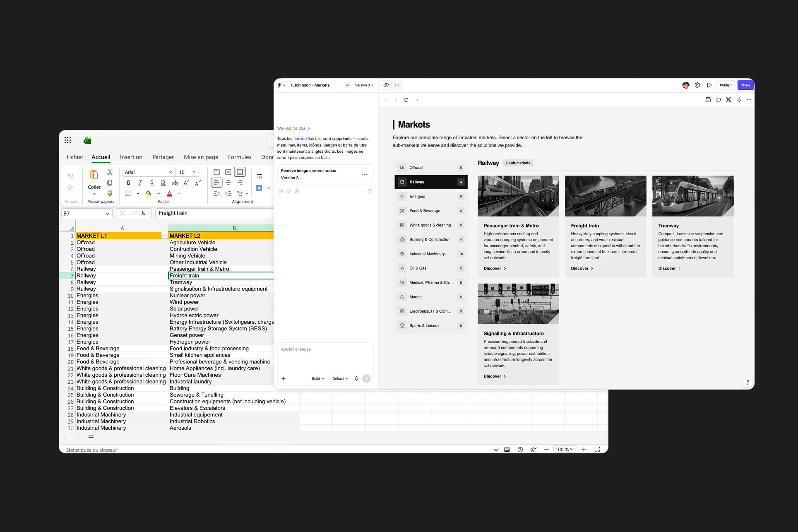The height and width of the screenshot is (532, 798).
Task: Click the fullscreen icon in Excel status bar
Action: coord(597,449)
